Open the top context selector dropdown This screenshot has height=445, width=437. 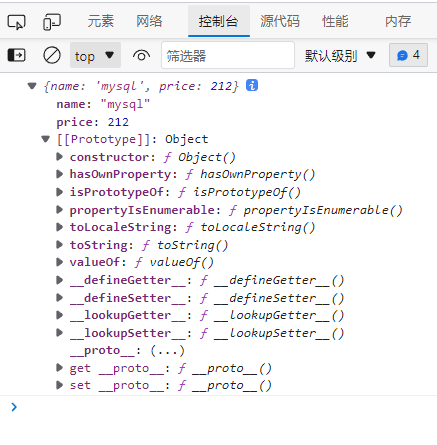coord(95,55)
